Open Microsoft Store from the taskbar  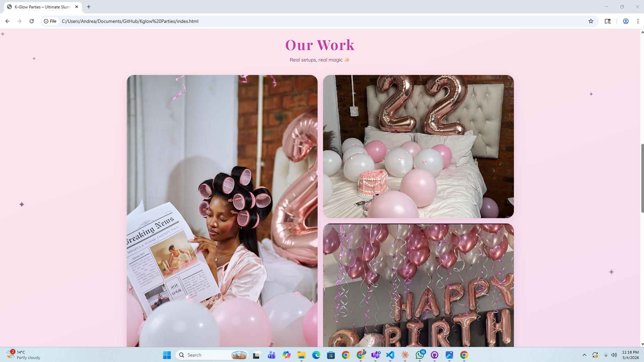tap(331, 355)
